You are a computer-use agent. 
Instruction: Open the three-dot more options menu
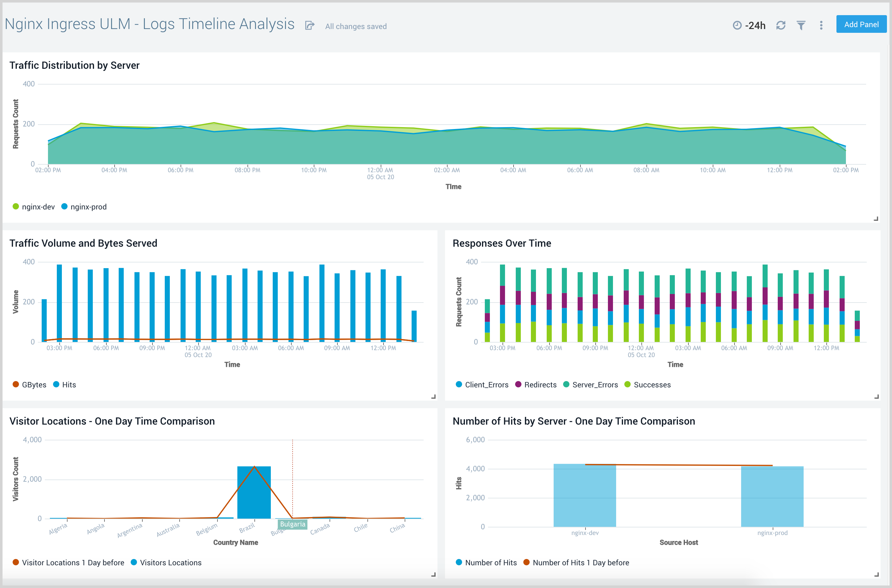pyautogui.click(x=821, y=25)
